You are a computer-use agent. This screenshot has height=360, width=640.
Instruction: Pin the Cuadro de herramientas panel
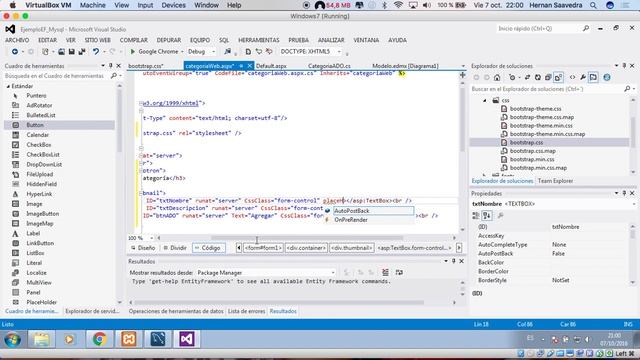[111, 66]
